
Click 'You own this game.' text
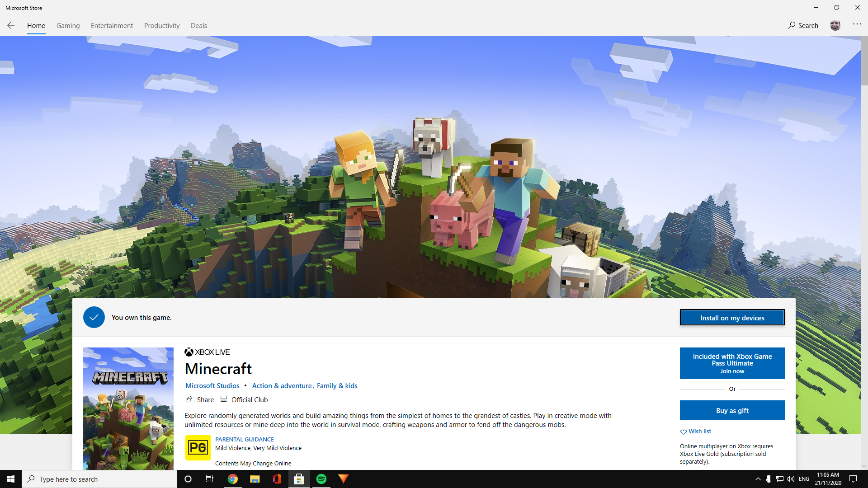coord(142,318)
